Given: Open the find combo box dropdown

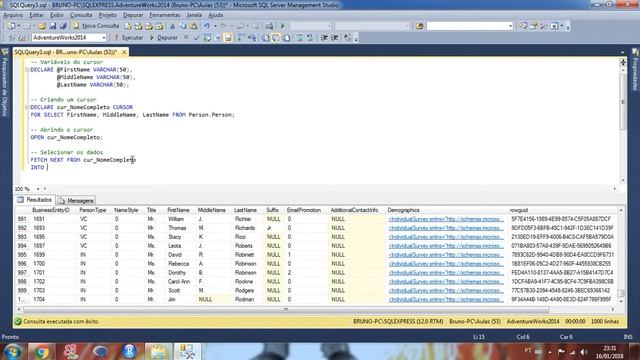Looking at the screenshot, I should tap(510, 26).
